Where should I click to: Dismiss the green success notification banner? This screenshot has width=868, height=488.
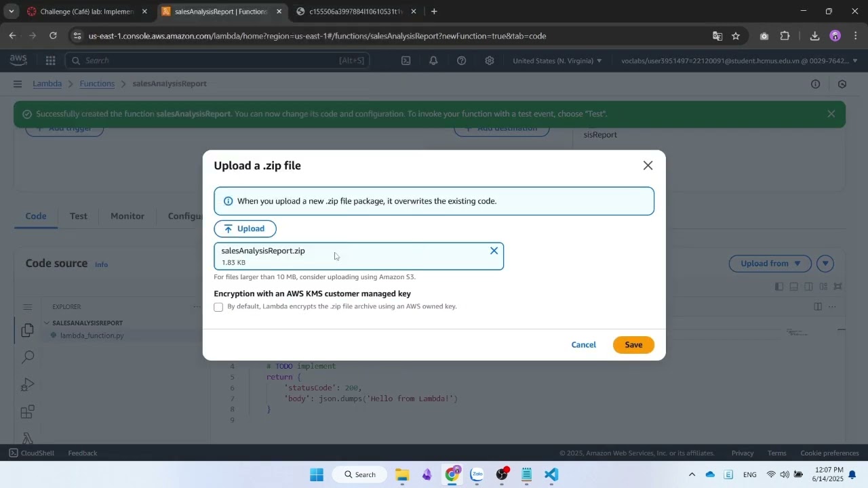(x=831, y=114)
